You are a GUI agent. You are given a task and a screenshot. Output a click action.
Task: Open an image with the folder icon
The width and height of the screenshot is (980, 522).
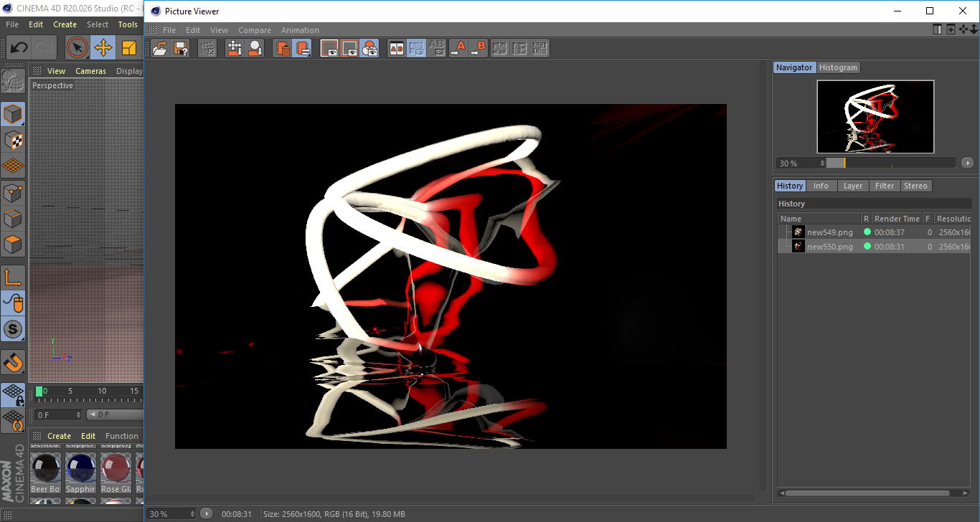pyautogui.click(x=161, y=49)
